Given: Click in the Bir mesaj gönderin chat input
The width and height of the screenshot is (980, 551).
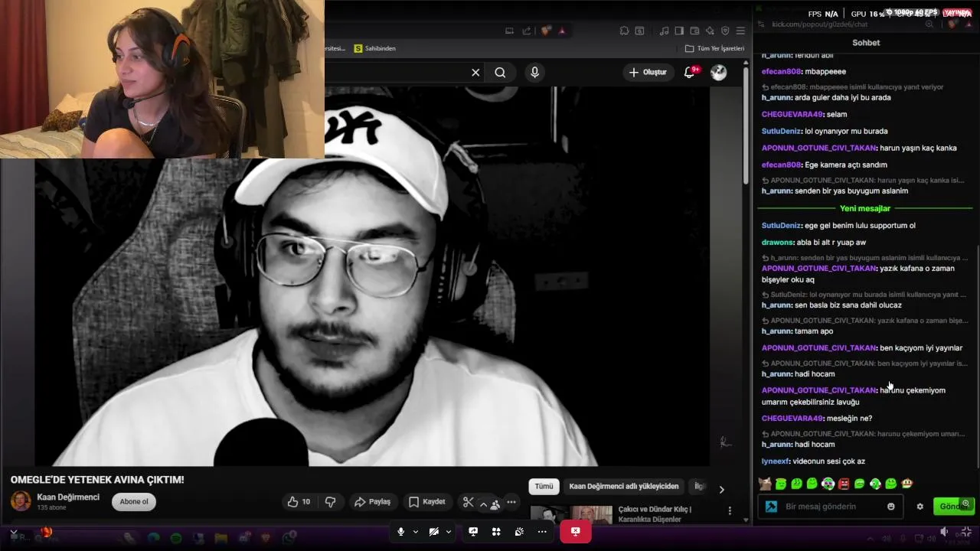Looking at the screenshot, I should tap(831, 507).
